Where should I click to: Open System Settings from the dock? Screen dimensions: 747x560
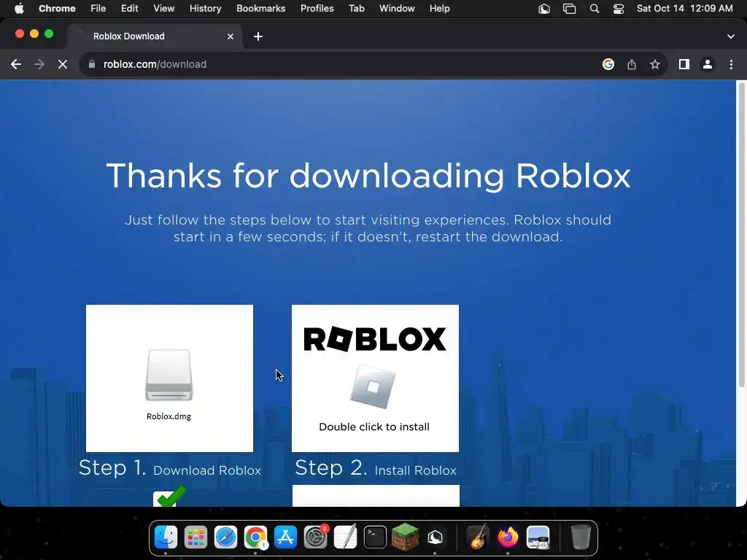[x=315, y=537]
